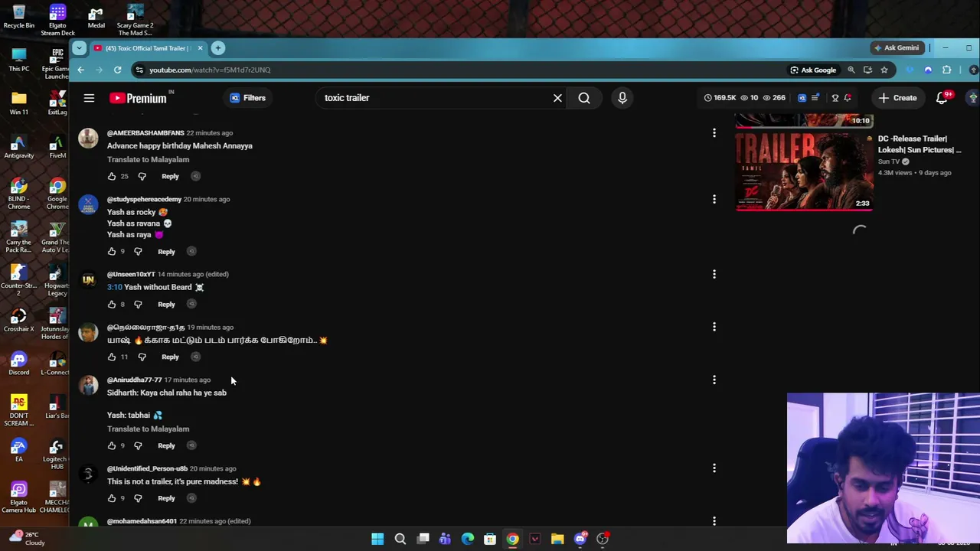This screenshot has height=551, width=980.
Task: Bookmark this page with the star
Action: pyautogui.click(x=884, y=70)
